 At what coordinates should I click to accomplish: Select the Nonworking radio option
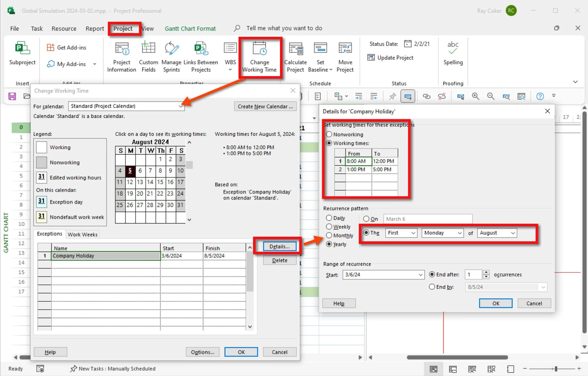(x=329, y=134)
